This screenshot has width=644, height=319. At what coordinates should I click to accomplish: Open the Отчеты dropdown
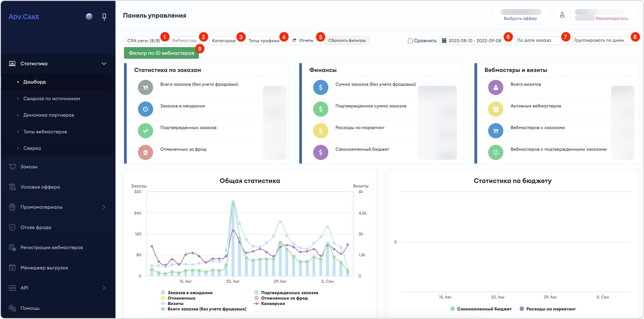click(306, 41)
